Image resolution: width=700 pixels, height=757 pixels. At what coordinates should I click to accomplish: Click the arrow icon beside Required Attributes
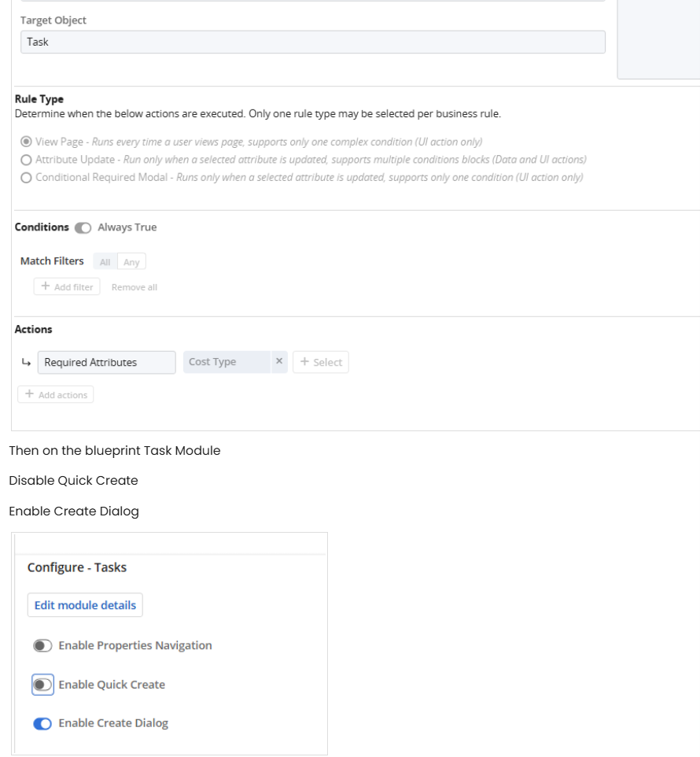click(x=26, y=362)
